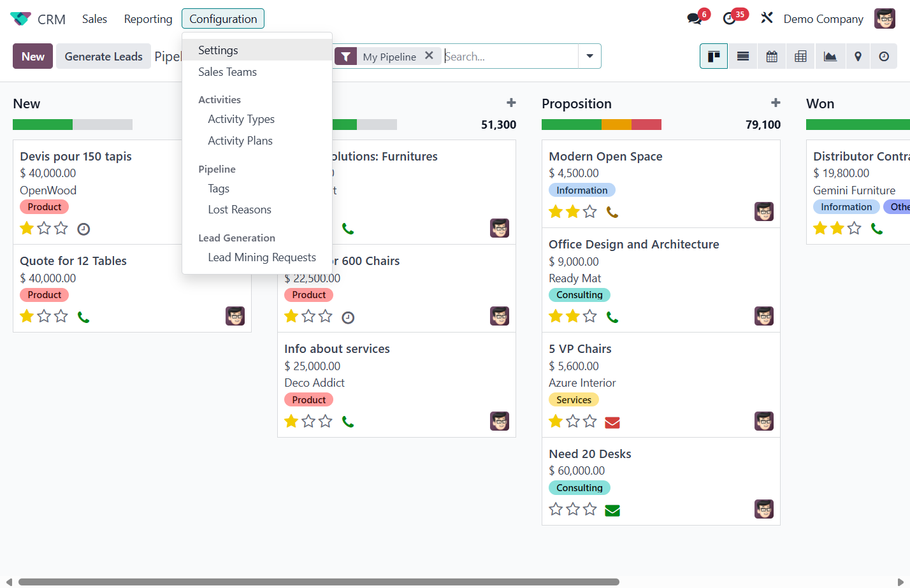
Task: Open Demo Company switcher
Action: (x=823, y=19)
